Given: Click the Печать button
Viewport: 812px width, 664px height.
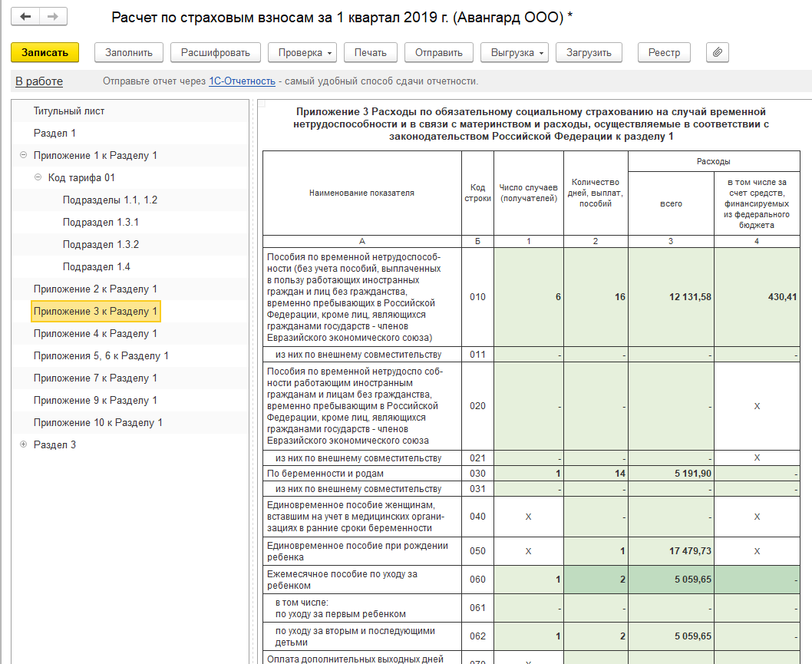Looking at the screenshot, I should (370, 52).
